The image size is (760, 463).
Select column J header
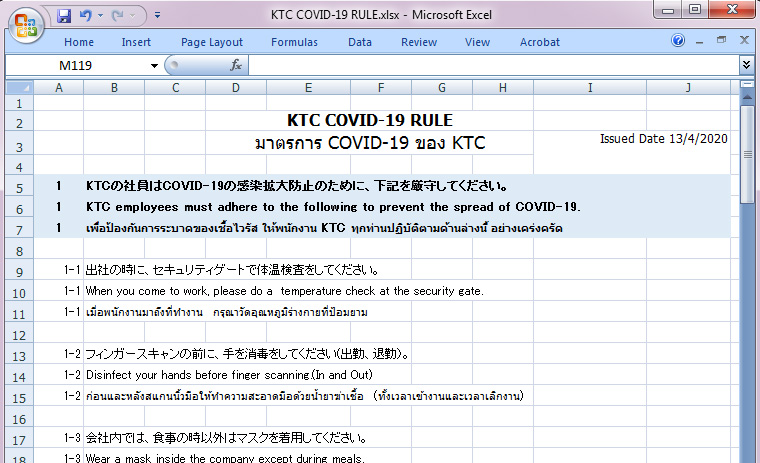pyautogui.click(x=688, y=88)
